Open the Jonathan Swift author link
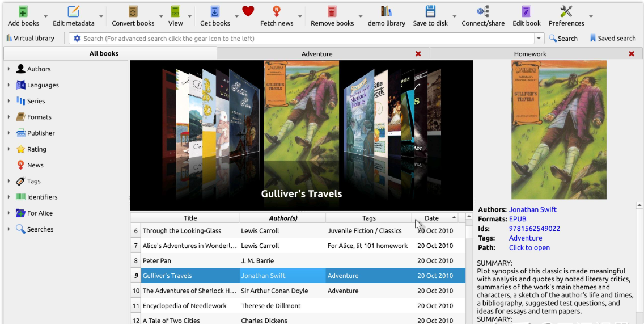 coord(533,209)
